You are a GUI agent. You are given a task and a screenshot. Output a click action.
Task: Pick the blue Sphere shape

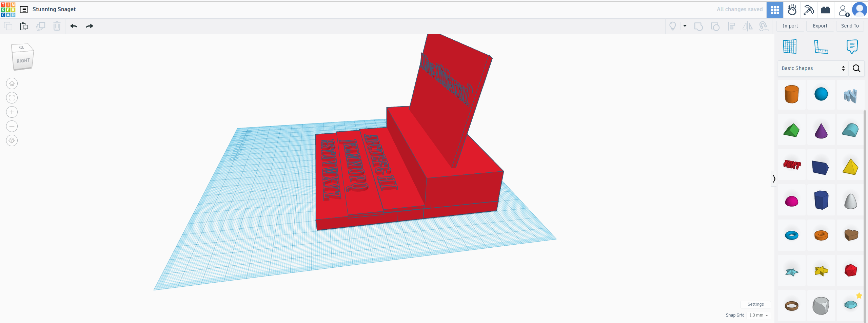(x=821, y=94)
